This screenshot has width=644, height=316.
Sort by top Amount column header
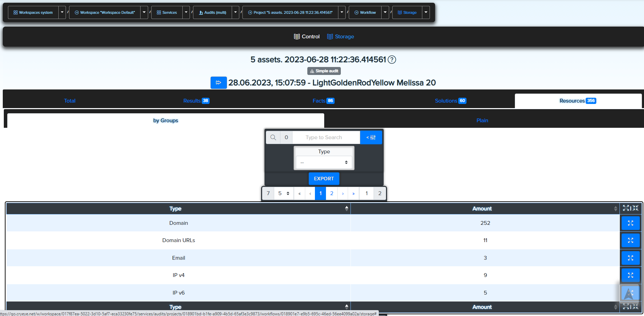tap(485, 209)
